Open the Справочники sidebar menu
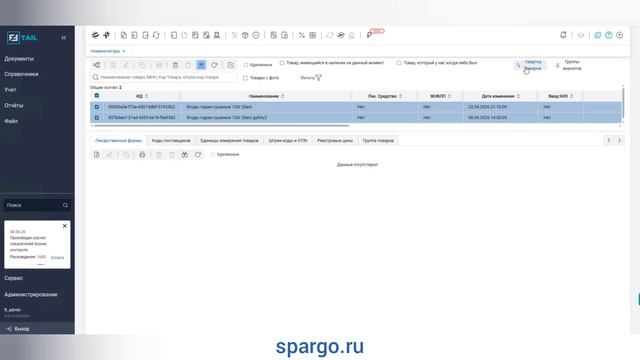 pyautogui.click(x=21, y=74)
